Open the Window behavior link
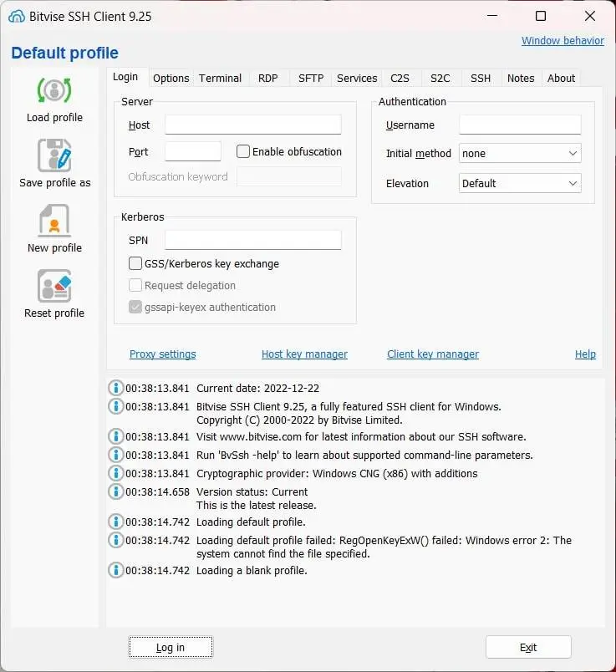Viewport: 616px width, 672px height. tap(563, 41)
